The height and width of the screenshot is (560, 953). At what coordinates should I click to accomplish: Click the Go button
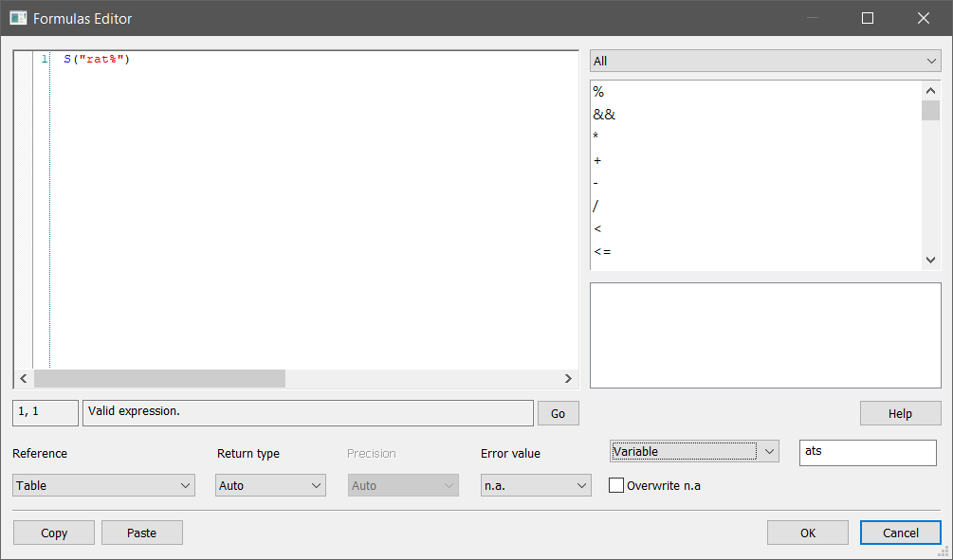pyautogui.click(x=558, y=414)
